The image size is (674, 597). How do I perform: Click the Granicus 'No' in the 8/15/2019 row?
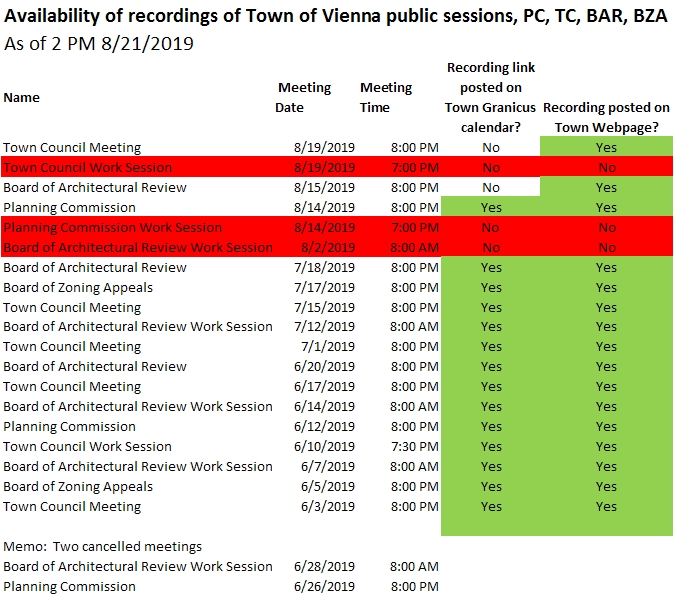490,187
